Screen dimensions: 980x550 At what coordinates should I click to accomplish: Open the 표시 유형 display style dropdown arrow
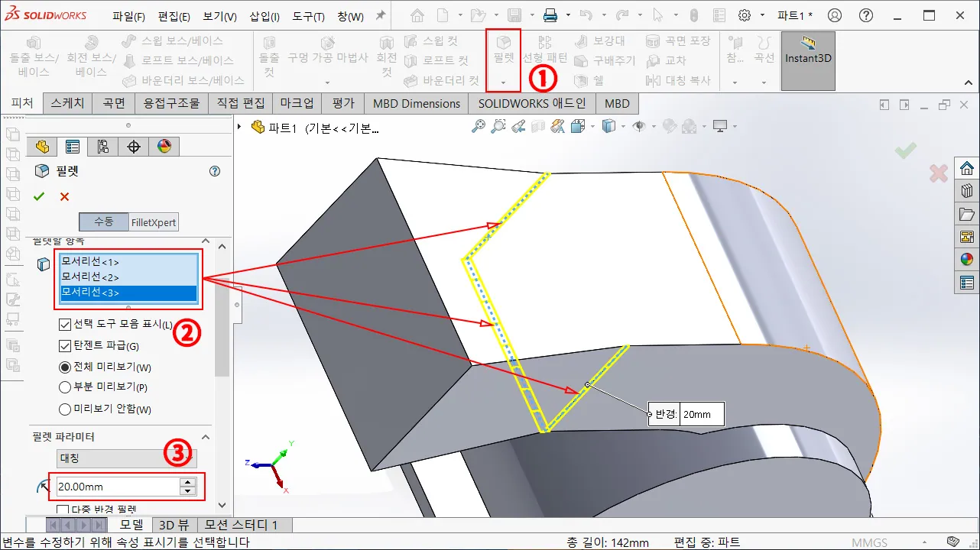click(624, 127)
